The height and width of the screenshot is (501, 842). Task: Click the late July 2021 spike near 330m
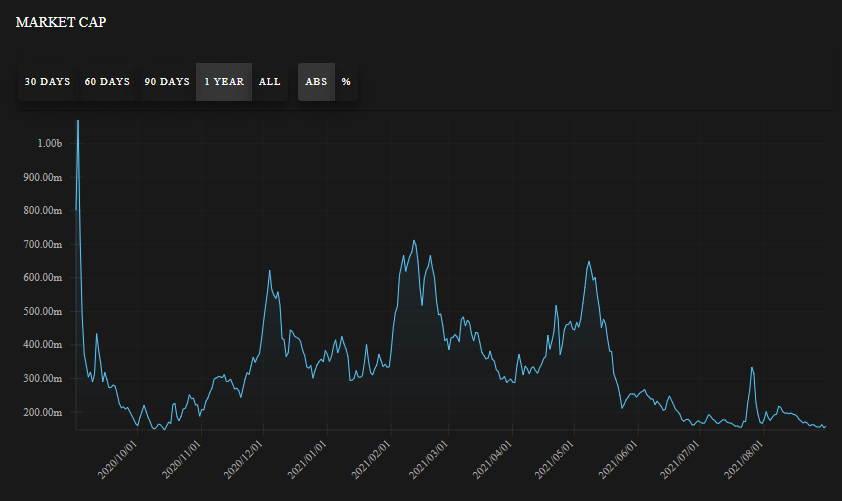coord(752,368)
